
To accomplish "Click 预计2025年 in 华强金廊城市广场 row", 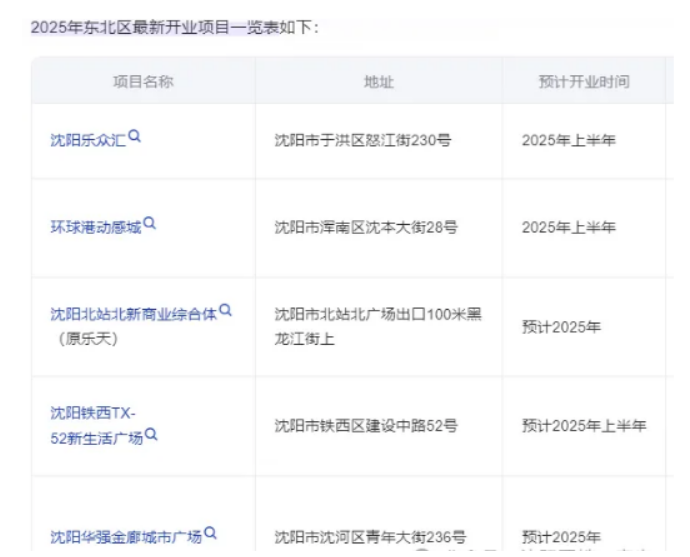I will (x=561, y=537).
